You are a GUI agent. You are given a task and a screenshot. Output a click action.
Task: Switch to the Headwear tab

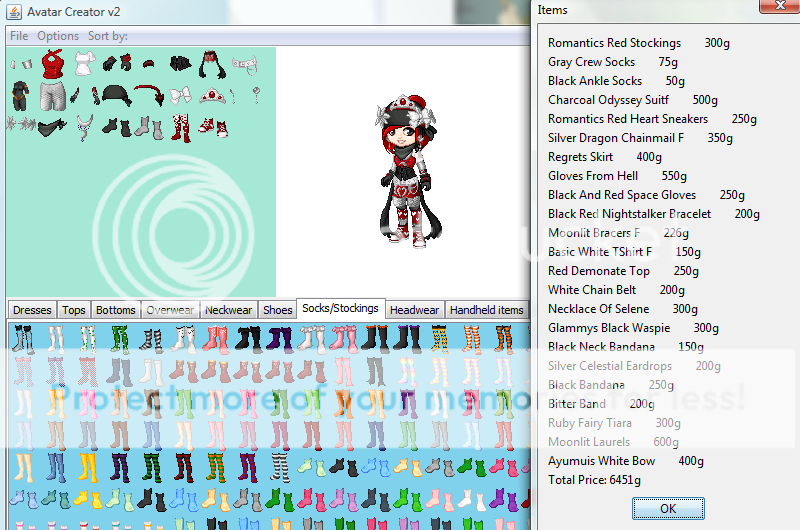coord(414,310)
